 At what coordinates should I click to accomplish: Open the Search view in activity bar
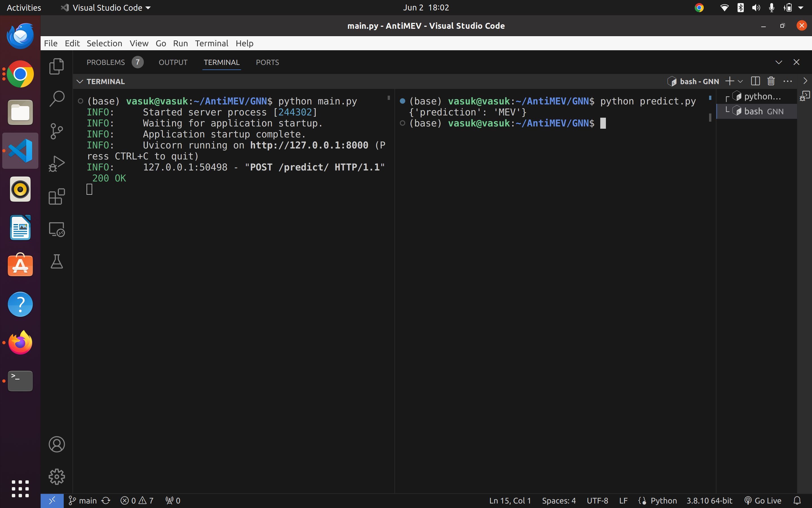[56, 99]
